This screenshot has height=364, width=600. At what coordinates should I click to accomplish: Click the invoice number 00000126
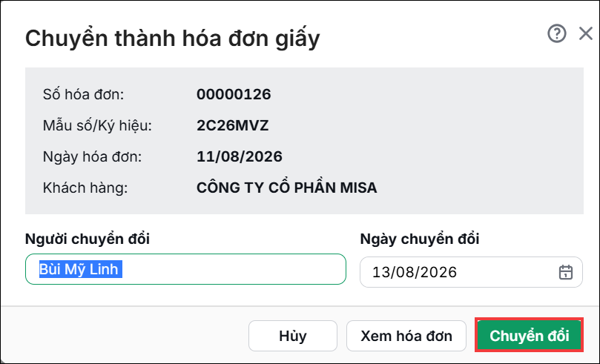click(234, 94)
